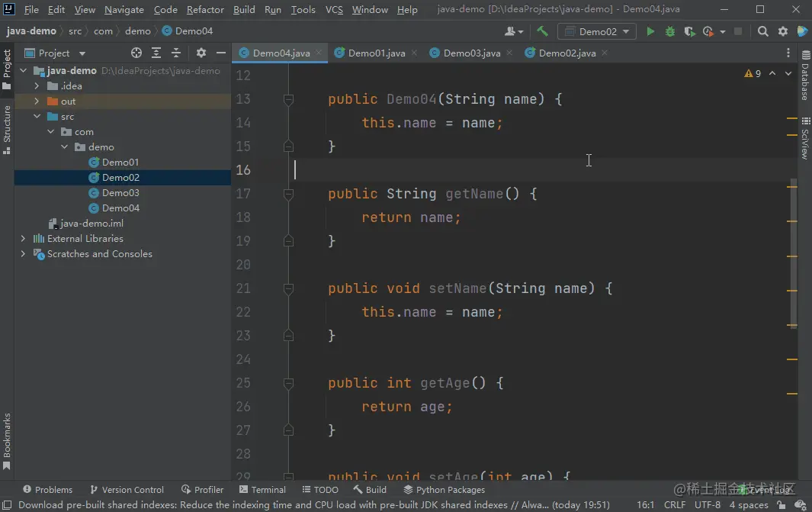The height and width of the screenshot is (512, 812).
Task: Open the rightmost status bar icon
Action: [x=800, y=504]
